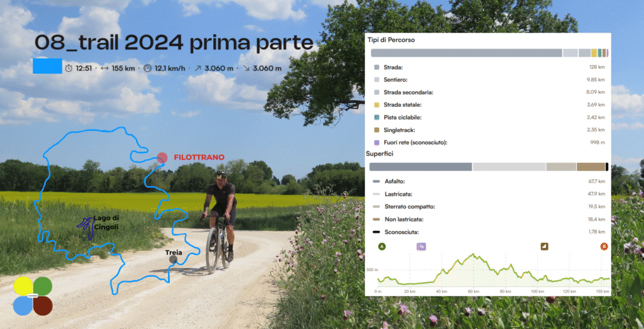Viewport: 644px width, 329px height.
Task: Click the ascent arrow icon before 3.060 m
Action: [198, 68]
